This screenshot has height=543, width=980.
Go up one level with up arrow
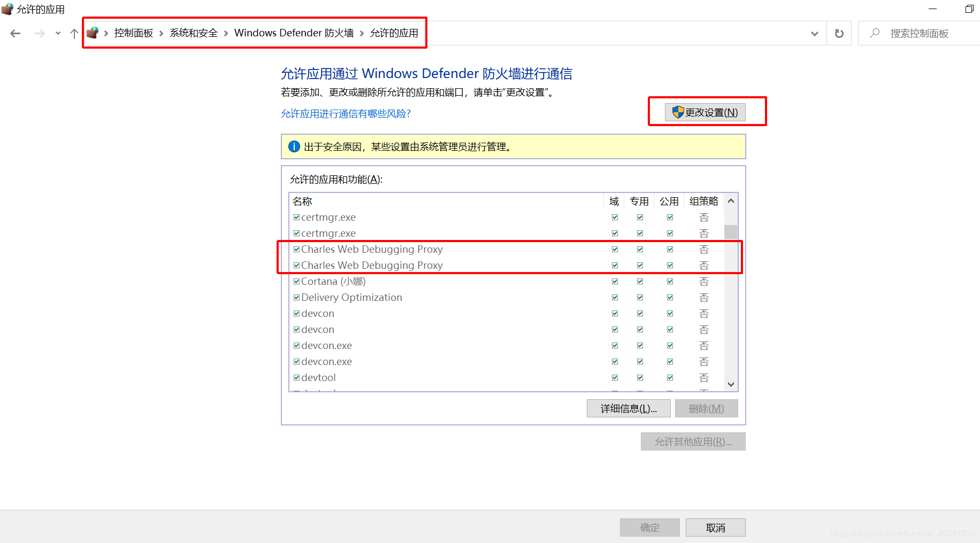(74, 33)
